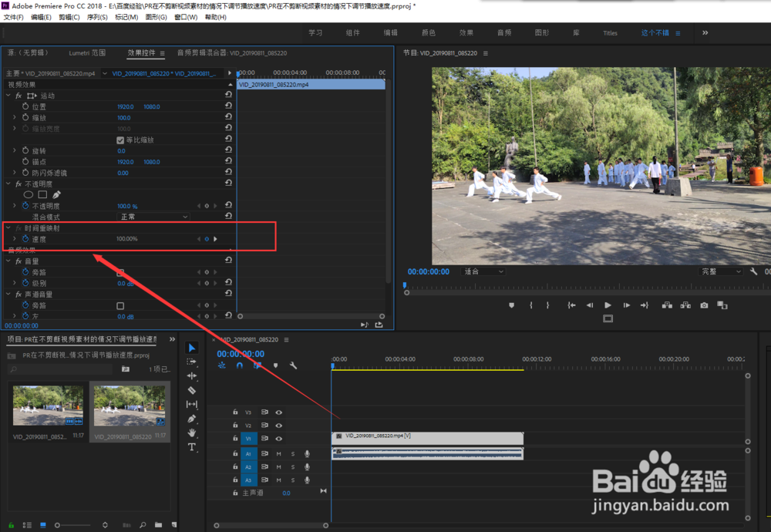The width and height of the screenshot is (771, 532).
Task: Toggle animation stopwatch for 速度
Action: point(25,239)
